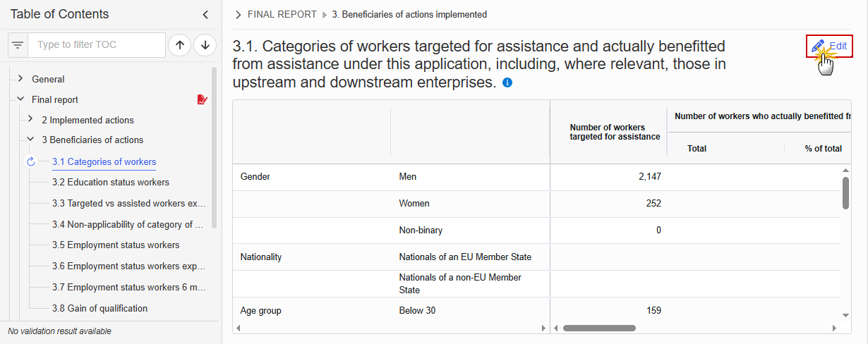Viewport: 868px width, 344px height.
Task: Click the FINAL REPORT breadcrumb link
Action: tap(282, 14)
